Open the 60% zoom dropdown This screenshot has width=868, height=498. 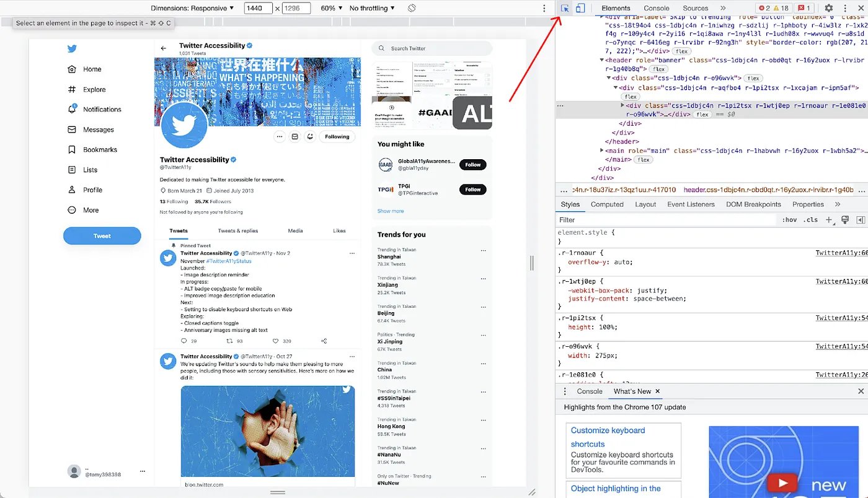point(332,8)
